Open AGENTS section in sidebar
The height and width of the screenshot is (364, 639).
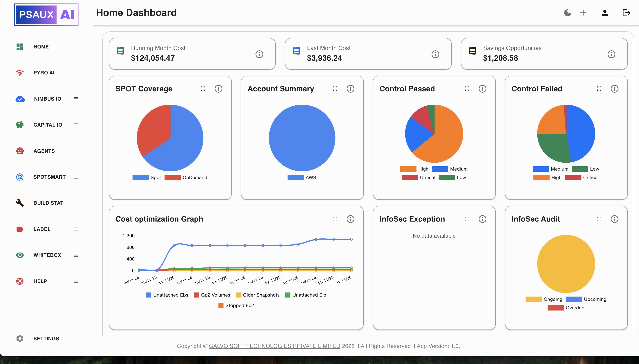pyautogui.click(x=44, y=151)
